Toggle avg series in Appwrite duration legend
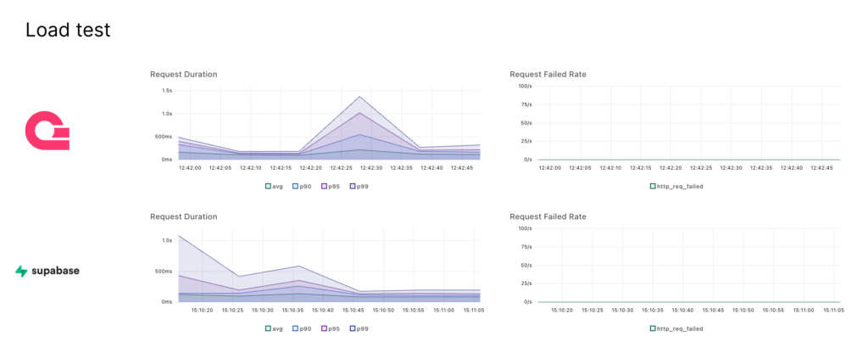This screenshot has height=342, width=868. pyautogui.click(x=272, y=185)
